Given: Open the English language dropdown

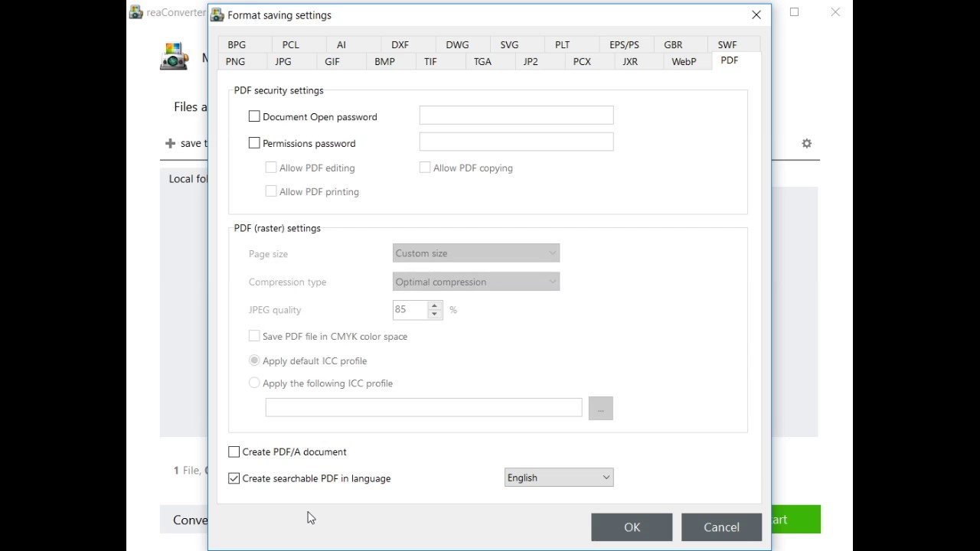Looking at the screenshot, I should point(559,478).
